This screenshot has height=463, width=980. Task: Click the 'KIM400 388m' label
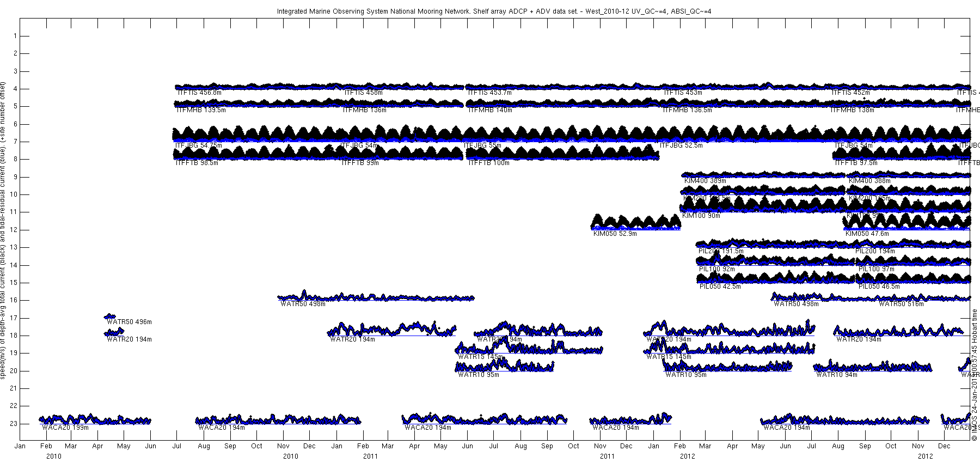869,181
